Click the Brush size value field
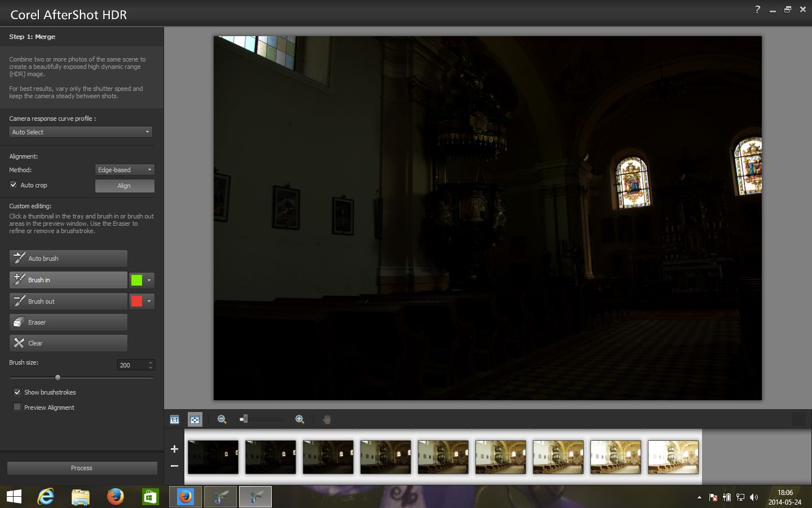Screen dimensions: 812x508 (x=133, y=365)
